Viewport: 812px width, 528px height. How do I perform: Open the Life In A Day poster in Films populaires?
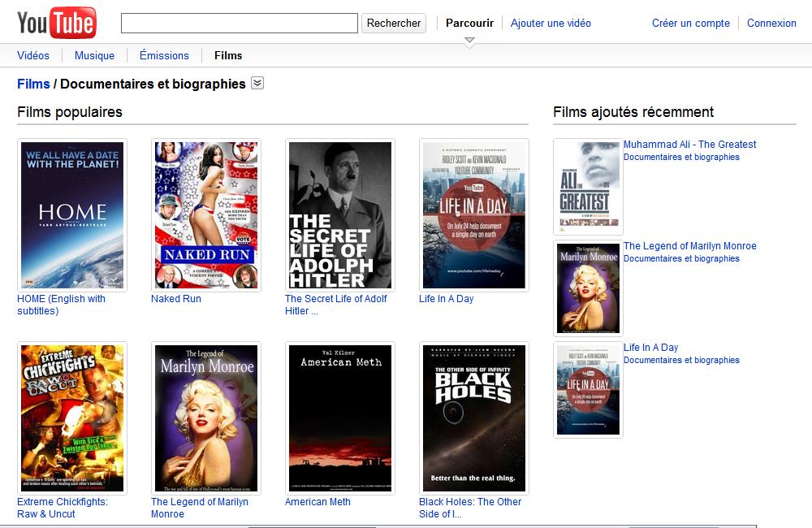tap(474, 215)
